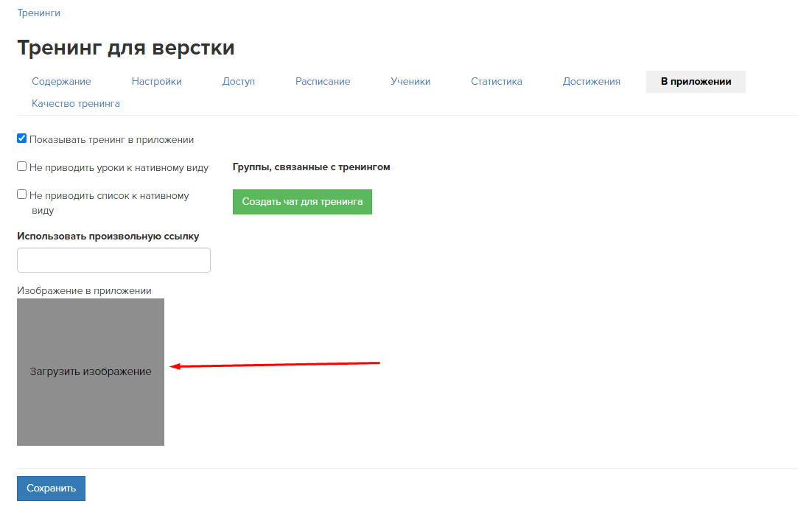Click the Сохранить button
This screenshot has height=532, width=798.
(51, 489)
